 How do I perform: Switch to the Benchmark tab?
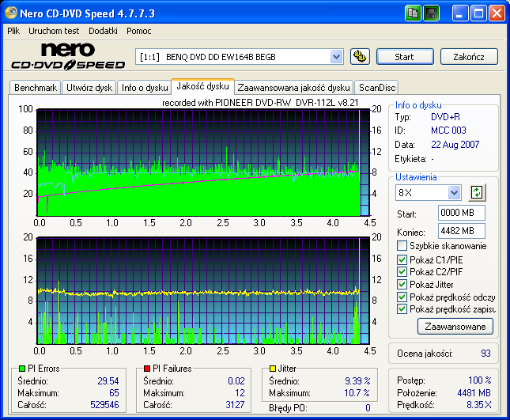(36, 88)
